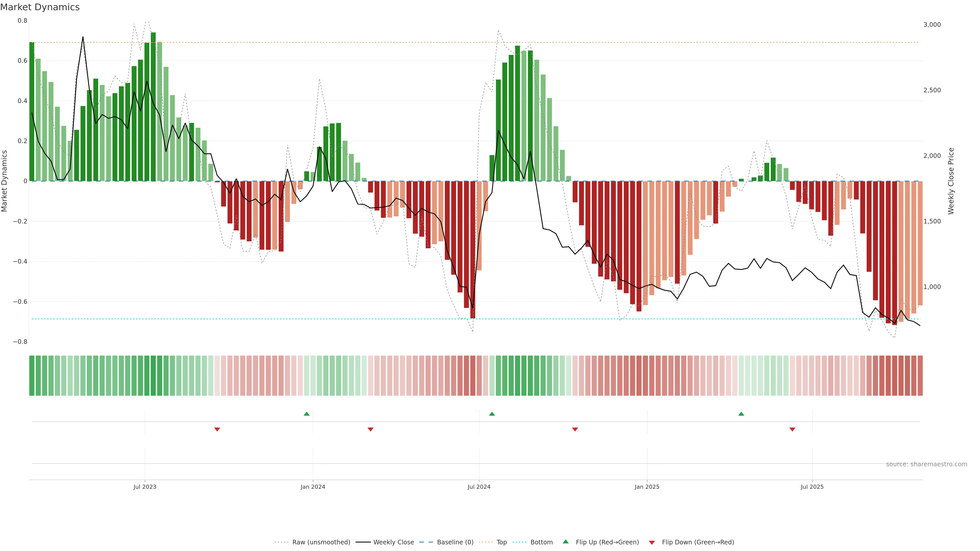Click the Jul 2025 x-axis label
Screen dimensions: 980x551
click(812, 487)
